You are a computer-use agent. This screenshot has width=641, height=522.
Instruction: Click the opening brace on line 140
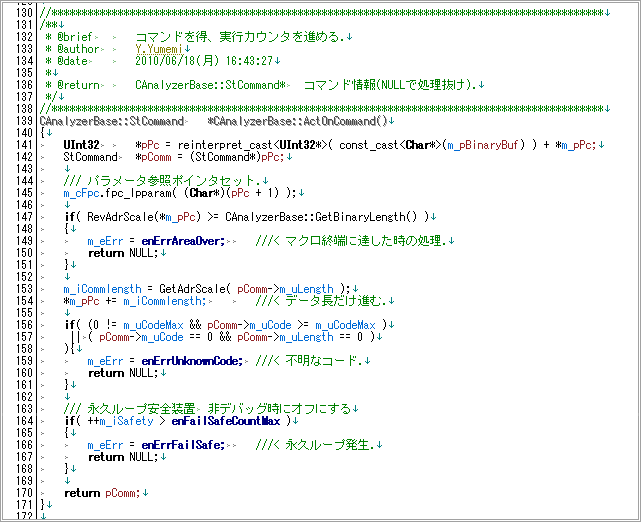[43, 133]
